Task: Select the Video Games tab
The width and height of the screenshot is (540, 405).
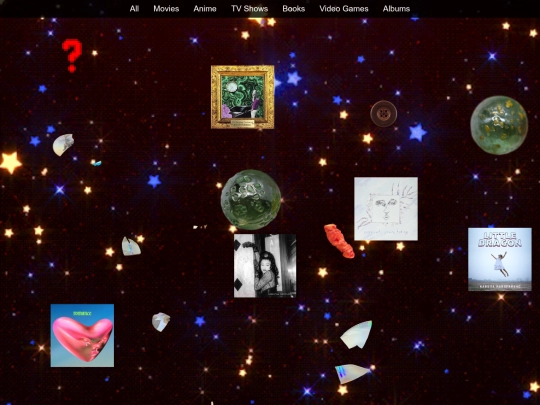Action: (344, 9)
